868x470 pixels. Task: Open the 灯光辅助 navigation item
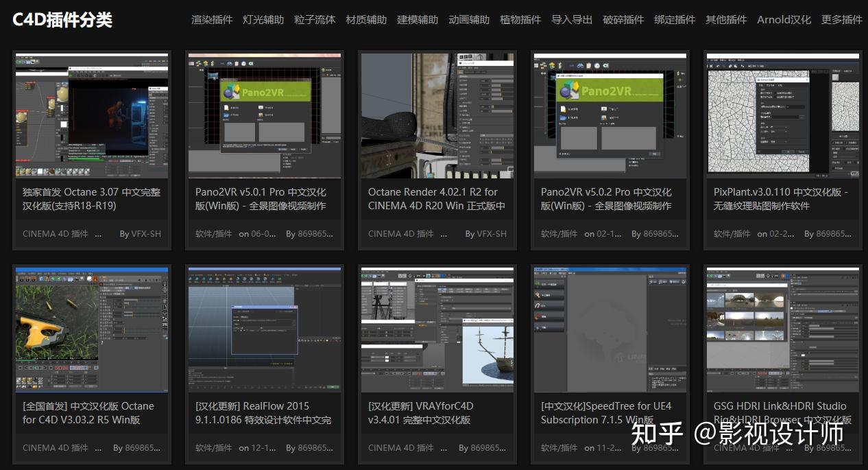coord(263,20)
